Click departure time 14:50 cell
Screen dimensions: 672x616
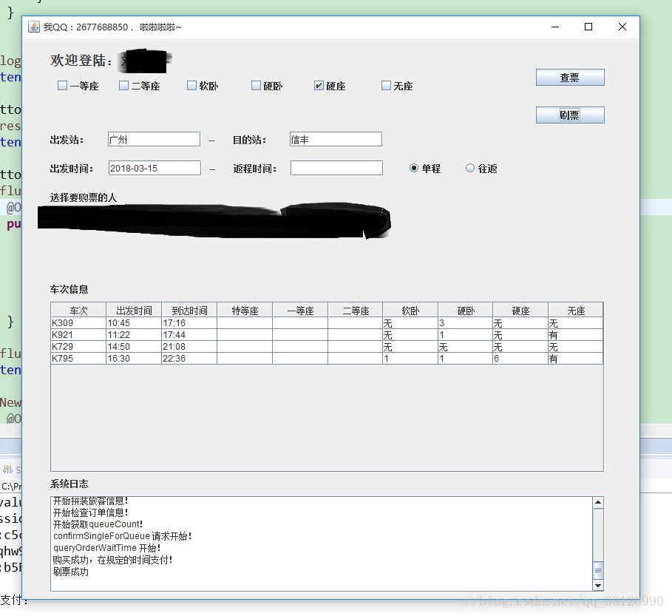134,346
